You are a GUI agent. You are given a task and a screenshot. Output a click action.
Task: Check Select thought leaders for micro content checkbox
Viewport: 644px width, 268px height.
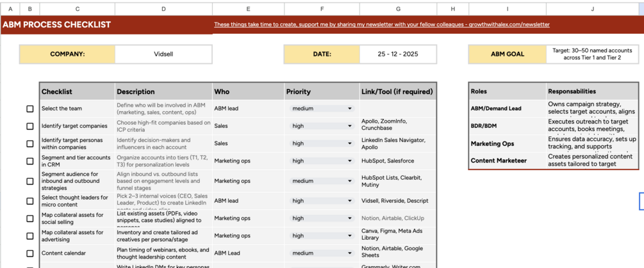click(x=30, y=201)
